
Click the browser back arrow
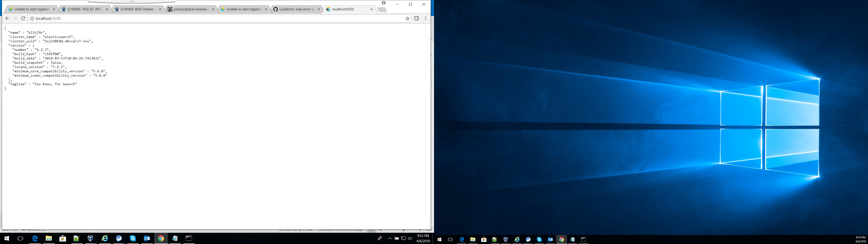(7, 19)
